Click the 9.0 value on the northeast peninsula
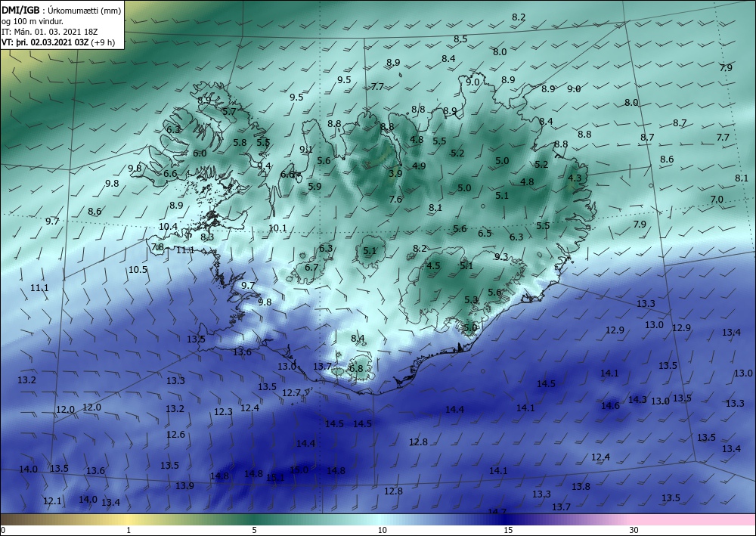Image resolution: width=756 pixels, height=536 pixels. tap(472, 82)
